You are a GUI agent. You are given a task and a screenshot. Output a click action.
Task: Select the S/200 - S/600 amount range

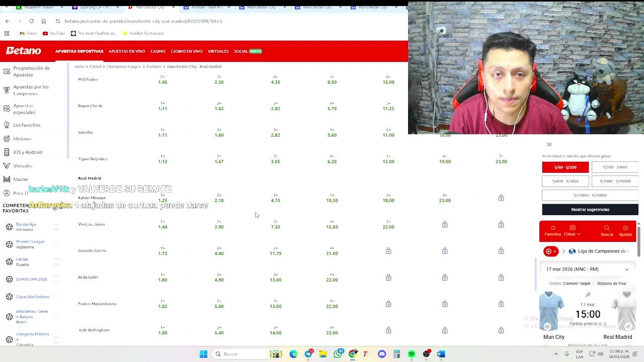(x=615, y=167)
